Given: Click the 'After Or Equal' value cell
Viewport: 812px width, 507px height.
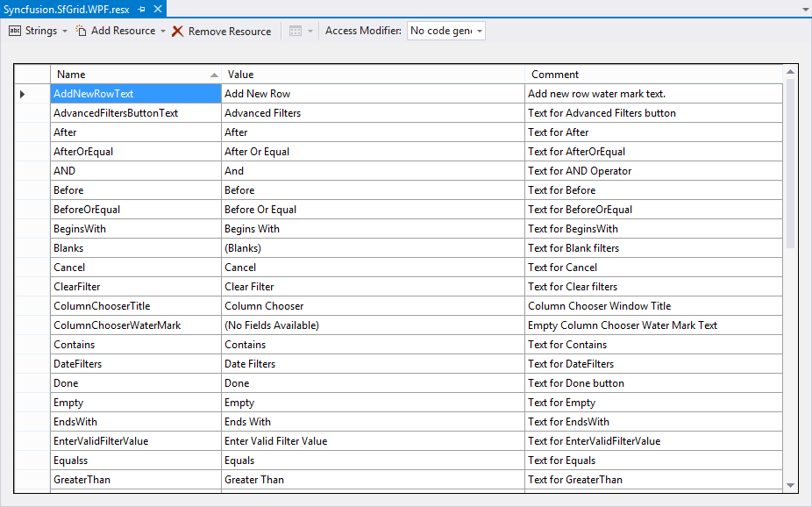Looking at the screenshot, I should (373, 152).
